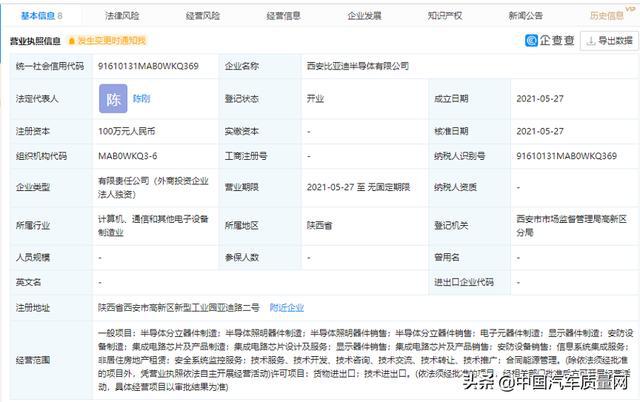Click organization code MAB0WKQ3-6

128,156
